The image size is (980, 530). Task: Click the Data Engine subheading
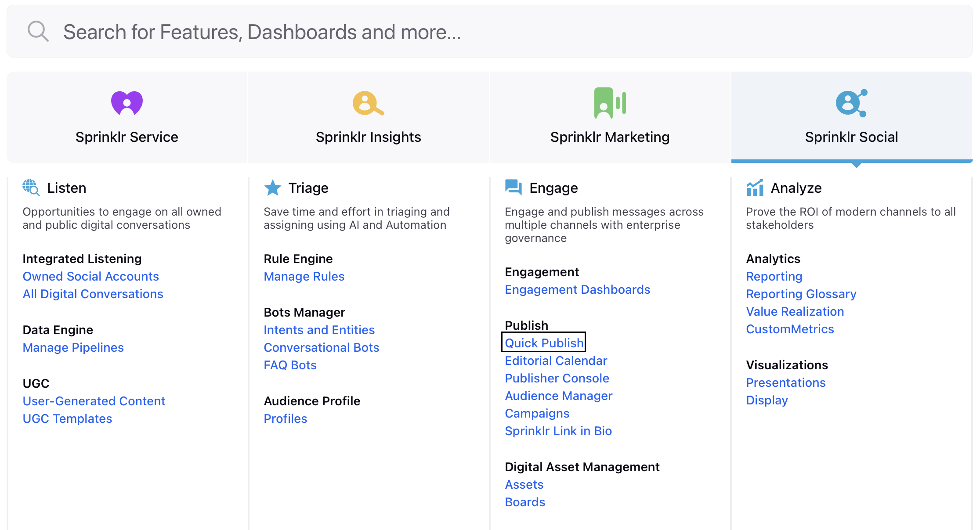58,330
